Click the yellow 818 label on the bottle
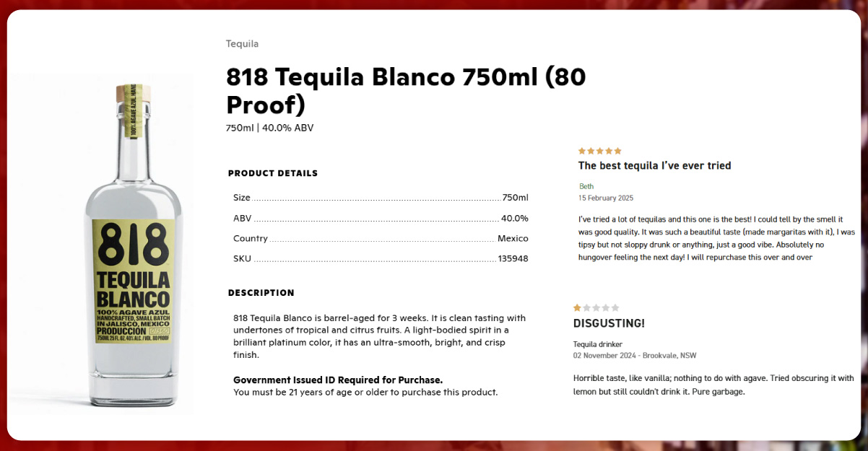The height and width of the screenshot is (451, 868). pyautogui.click(x=134, y=280)
